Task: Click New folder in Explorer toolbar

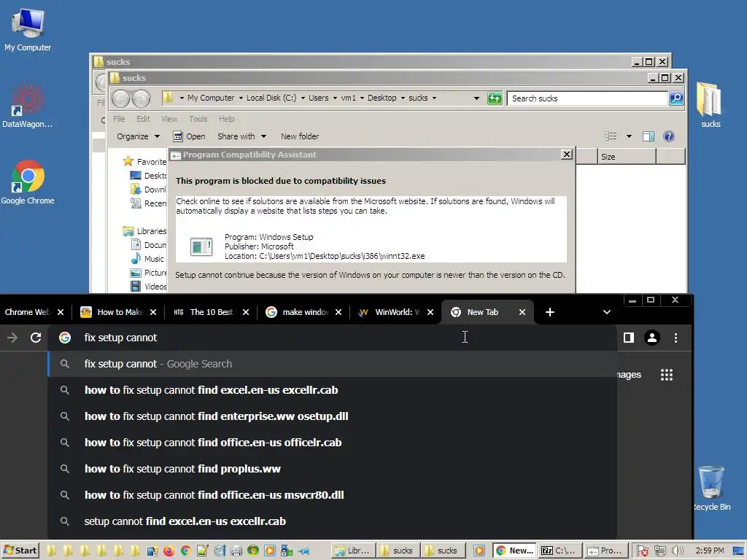Action: [x=300, y=136]
